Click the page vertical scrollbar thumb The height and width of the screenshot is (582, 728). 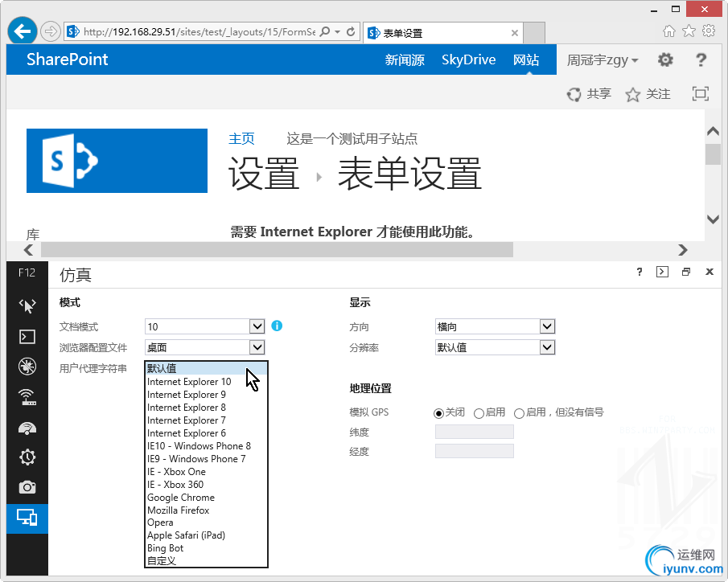(x=713, y=154)
